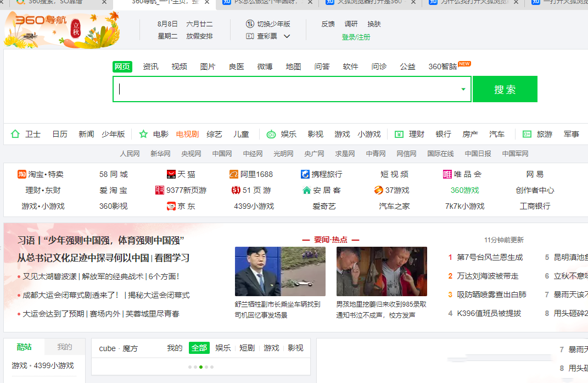Click the 9377新页游 icon

click(x=159, y=190)
